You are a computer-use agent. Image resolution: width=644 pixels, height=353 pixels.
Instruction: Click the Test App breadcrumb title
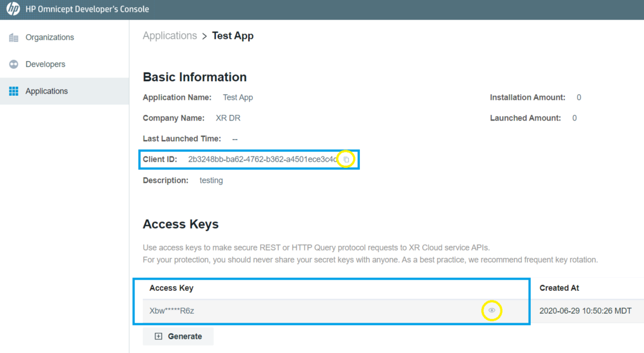[233, 36]
